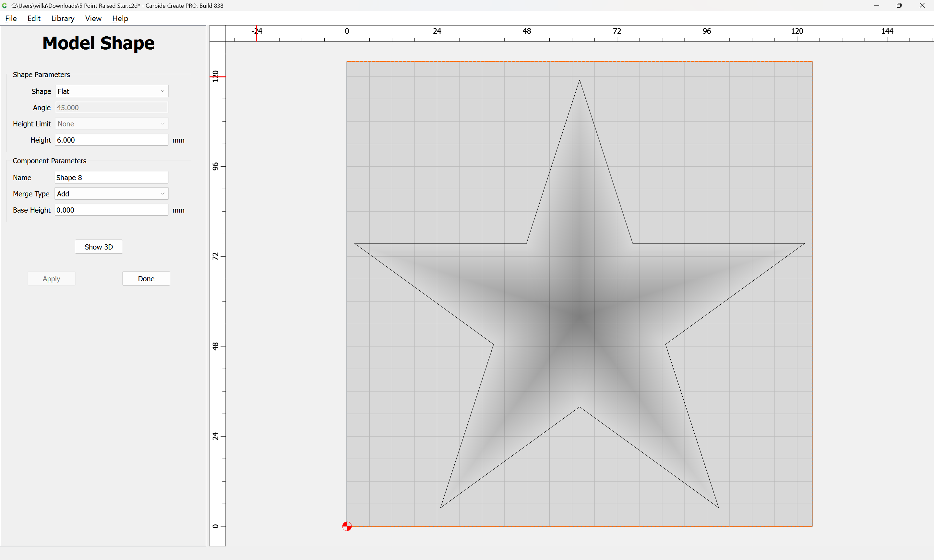
Task: Click into the Height input field
Action: click(111, 140)
